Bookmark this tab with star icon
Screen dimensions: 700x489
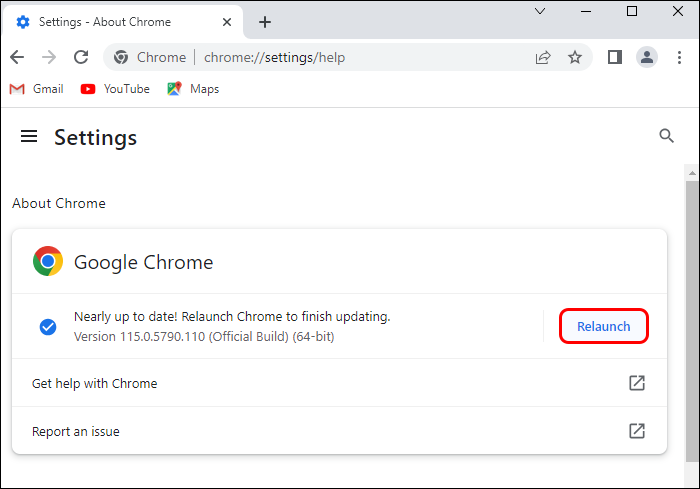tap(575, 57)
